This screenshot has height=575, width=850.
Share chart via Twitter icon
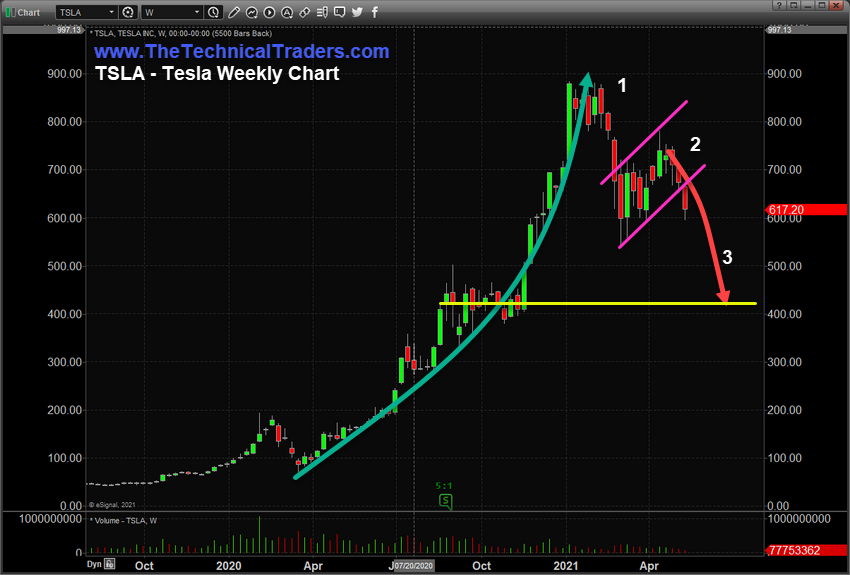[x=357, y=12]
